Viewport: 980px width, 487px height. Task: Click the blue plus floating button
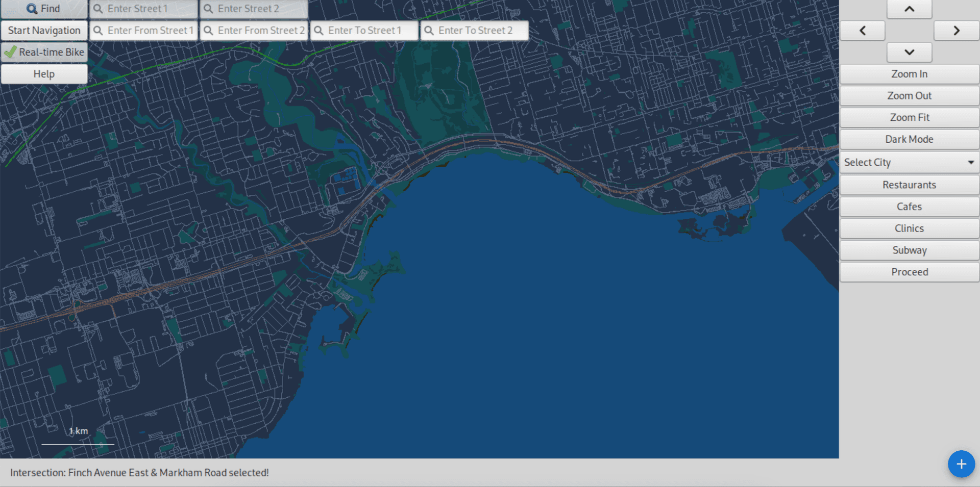click(x=962, y=464)
